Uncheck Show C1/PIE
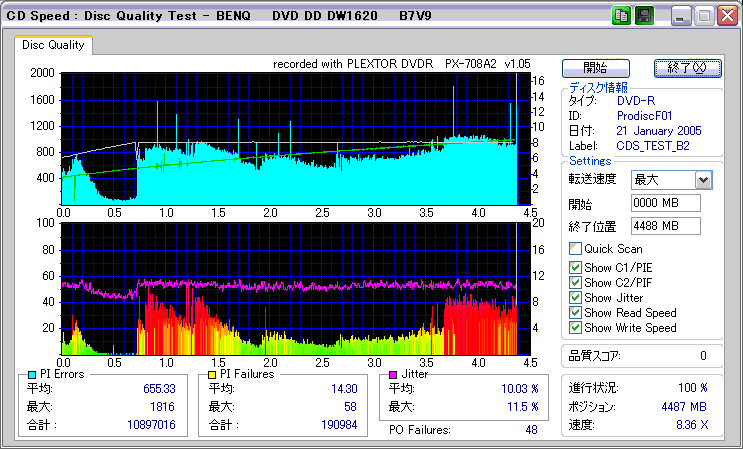Viewport: 743px width, 449px height. 575,266
